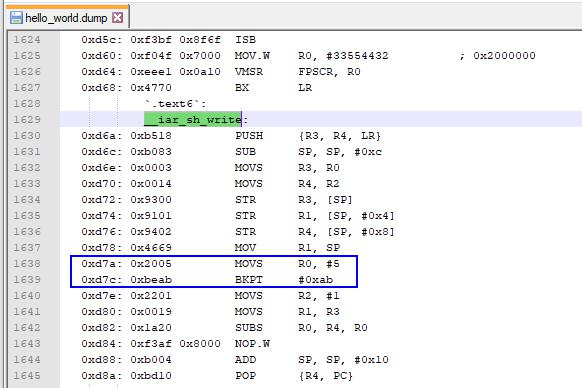This screenshot has height=388, width=582.
Task: Click the `.text6` section label
Action: (175, 104)
